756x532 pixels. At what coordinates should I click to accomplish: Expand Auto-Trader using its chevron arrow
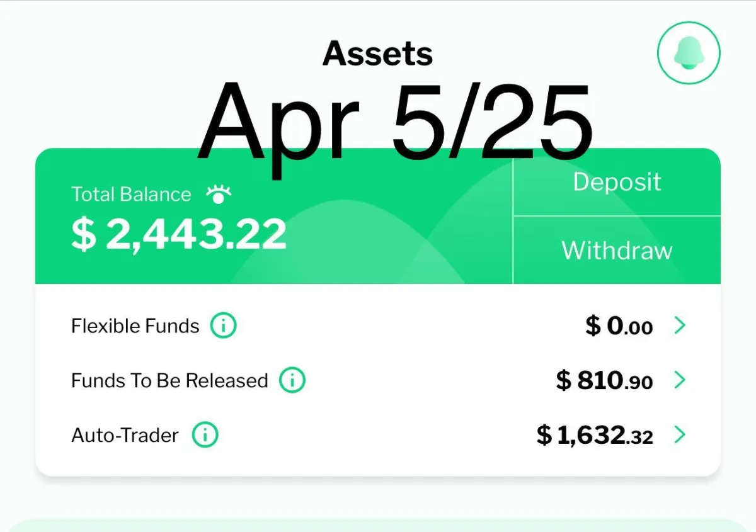[680, 435]
